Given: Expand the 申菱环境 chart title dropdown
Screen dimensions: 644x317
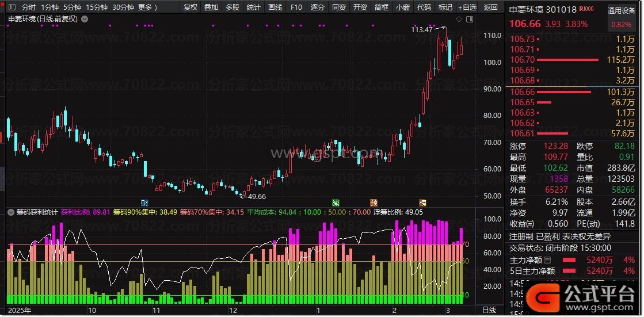Looking at the screenshot, I should [85, 19].
